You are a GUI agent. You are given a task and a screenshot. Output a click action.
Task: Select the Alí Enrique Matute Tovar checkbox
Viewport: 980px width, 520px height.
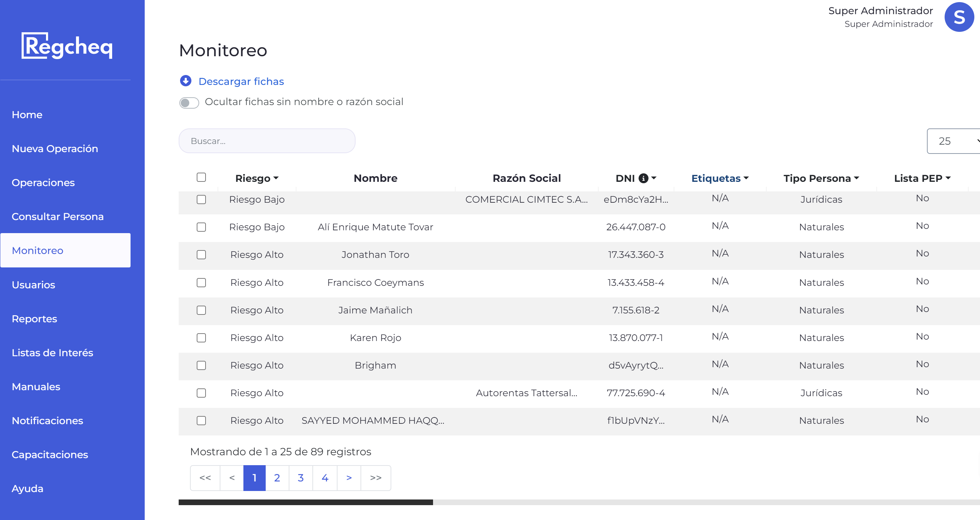(201, 227)
